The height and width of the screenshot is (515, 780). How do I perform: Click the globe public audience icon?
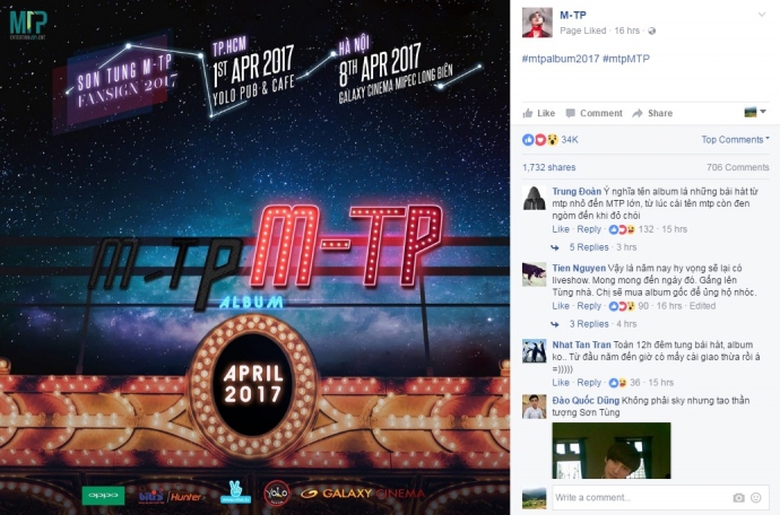pos(652,31)
